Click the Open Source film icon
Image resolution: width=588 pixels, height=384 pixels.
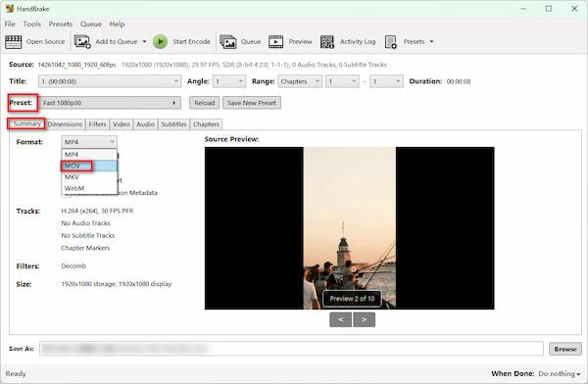pos(13,41)
